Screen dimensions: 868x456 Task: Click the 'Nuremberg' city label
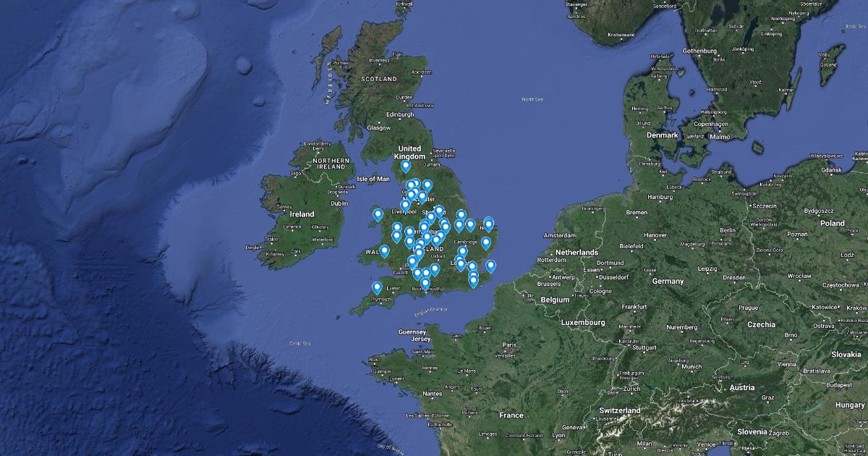[681, 327]
